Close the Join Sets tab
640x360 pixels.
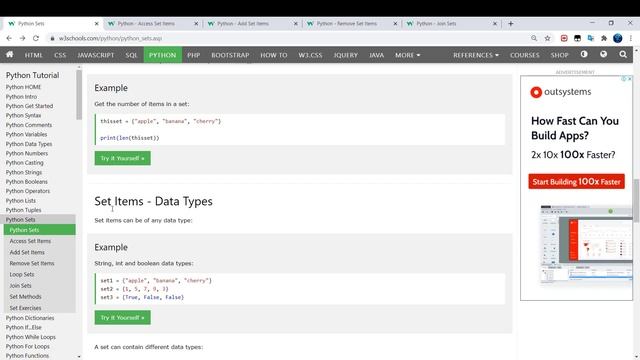[x=495, y=24]
